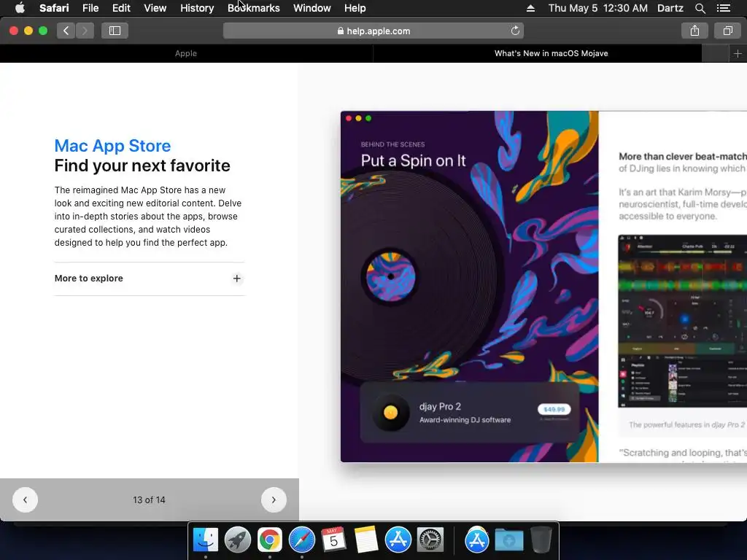Viewport: 747px width, 560px height.
Task: Open Calendar from the Dock
Action: [333, 540]
